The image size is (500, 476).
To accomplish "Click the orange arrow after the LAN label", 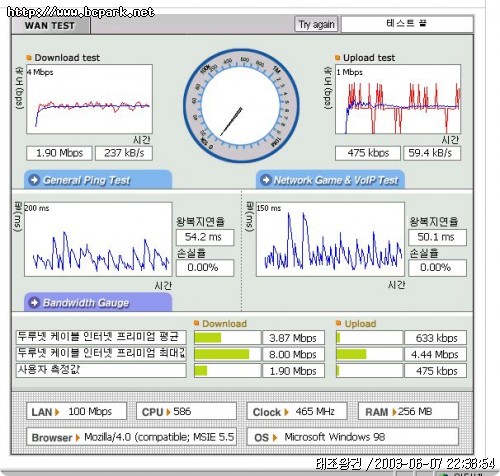I will coord(57,412).
